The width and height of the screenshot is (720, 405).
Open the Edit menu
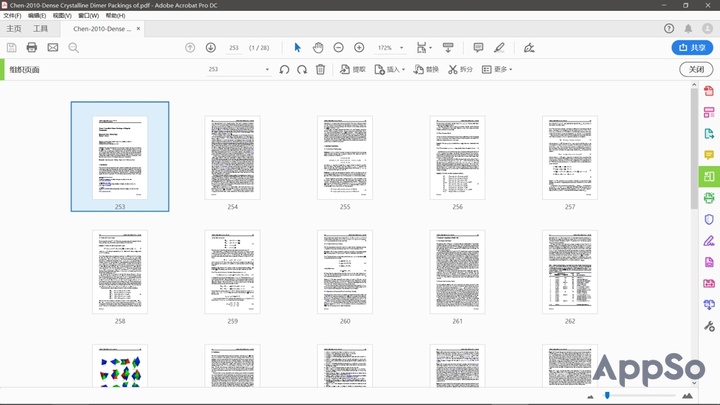pos(36,16)
